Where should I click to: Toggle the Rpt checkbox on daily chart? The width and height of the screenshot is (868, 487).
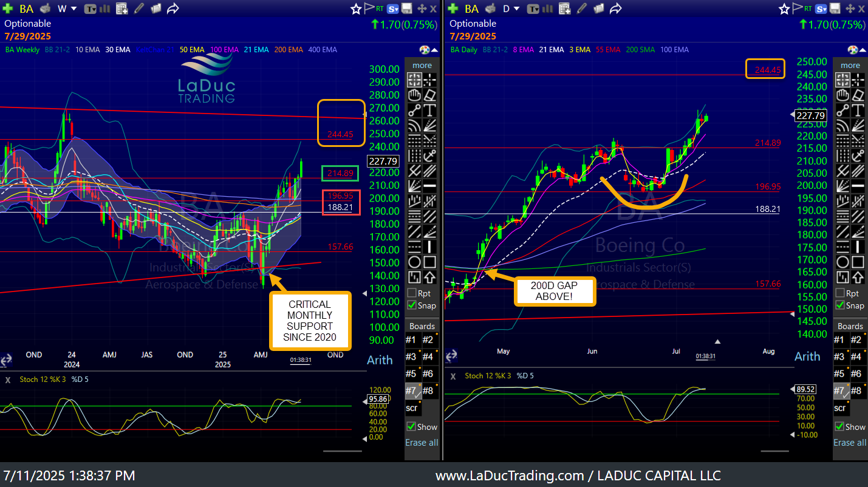pyautogui.click(x=840, y=293)
